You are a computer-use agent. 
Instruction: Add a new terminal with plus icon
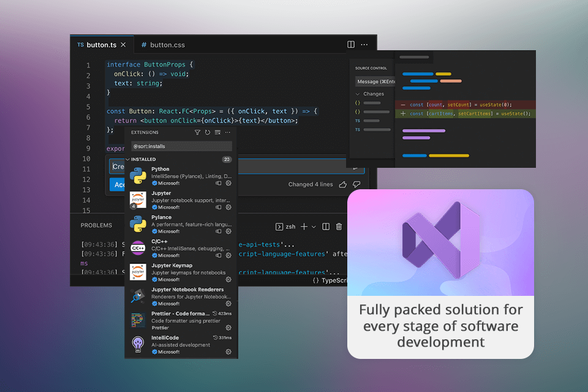coord(304,227)
